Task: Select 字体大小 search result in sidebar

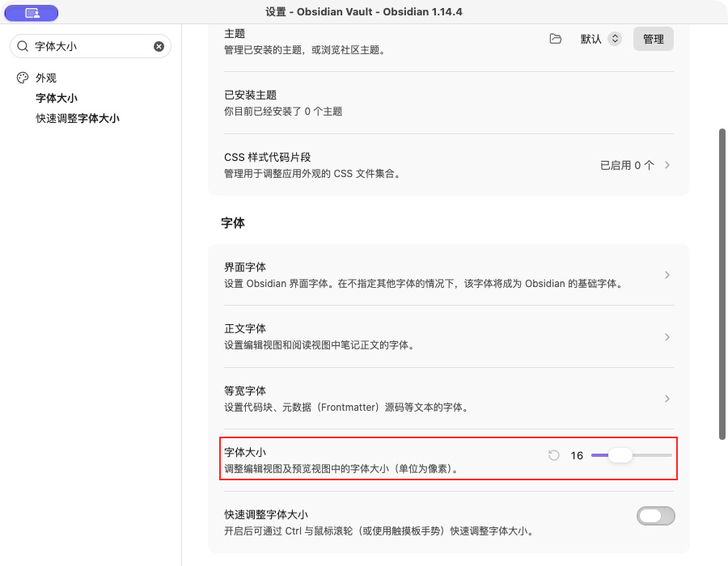Action: tap(57, 99)
